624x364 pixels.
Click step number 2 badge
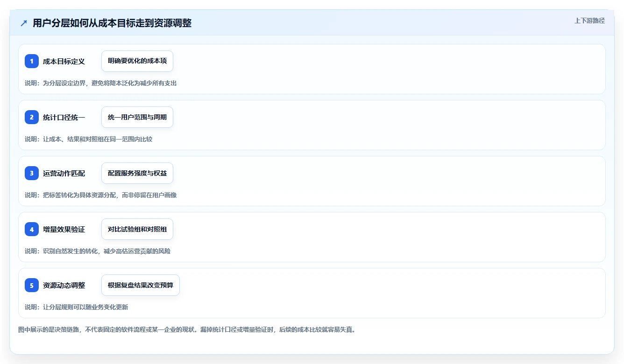click(x=32, y=117)
